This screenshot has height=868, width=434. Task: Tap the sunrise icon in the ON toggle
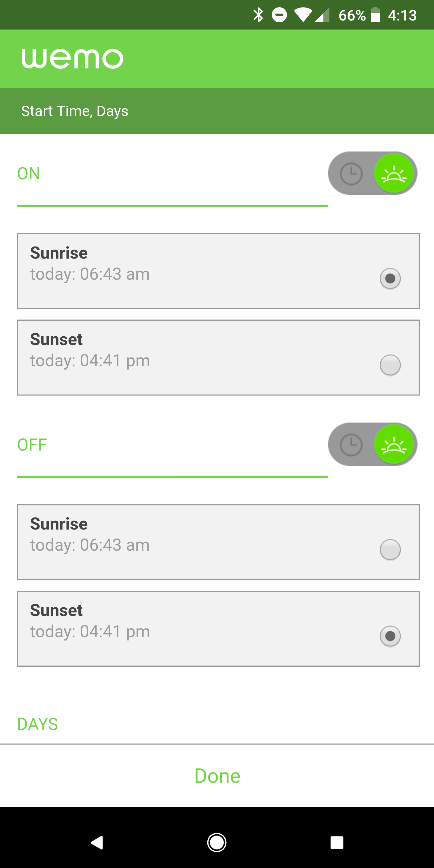(394, 174)
